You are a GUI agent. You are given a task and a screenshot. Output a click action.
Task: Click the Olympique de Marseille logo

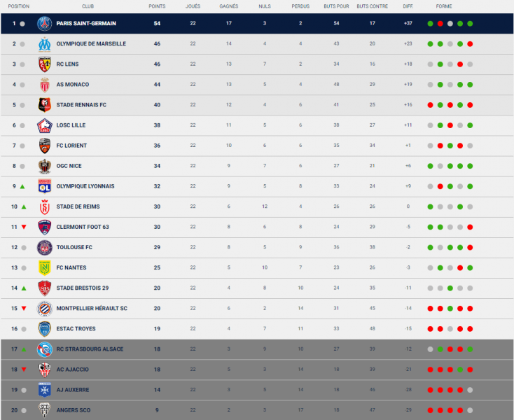tap(45, 43)
